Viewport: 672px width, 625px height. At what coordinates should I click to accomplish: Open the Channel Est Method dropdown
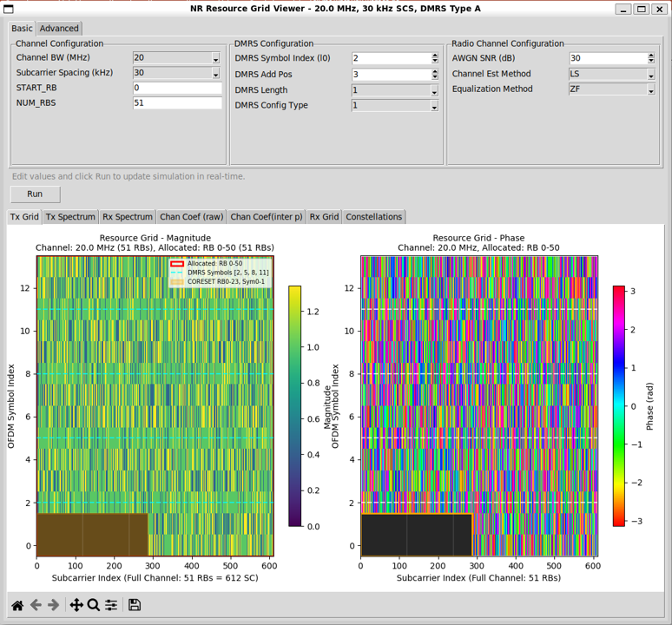click(x=612, y=74)
